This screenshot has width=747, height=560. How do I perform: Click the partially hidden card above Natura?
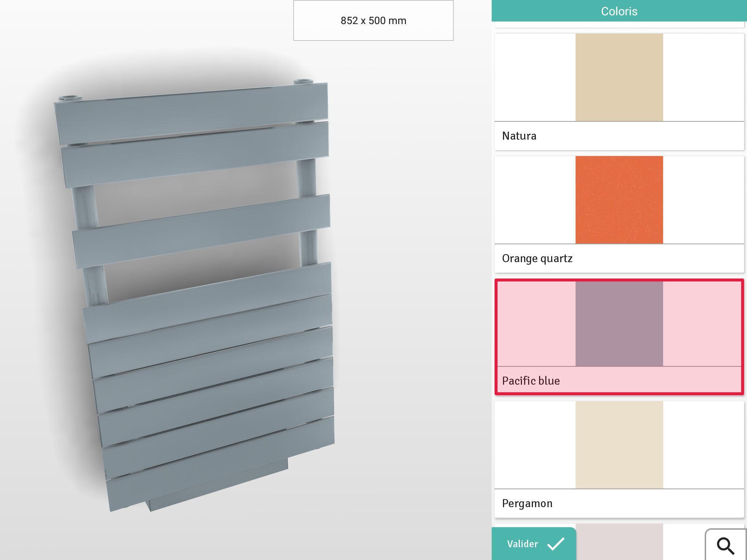coord(619,24)
